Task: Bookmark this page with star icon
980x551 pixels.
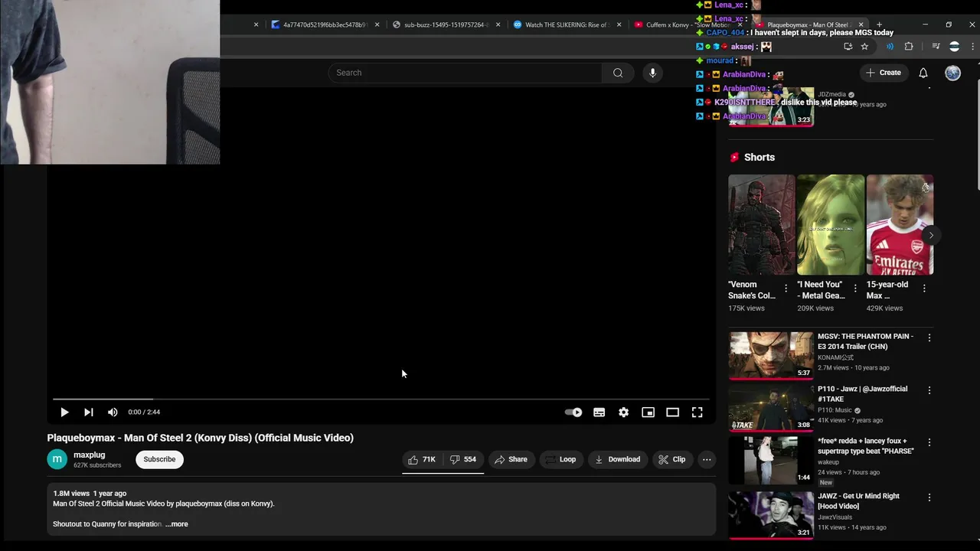Action: (x=864, y=47)
